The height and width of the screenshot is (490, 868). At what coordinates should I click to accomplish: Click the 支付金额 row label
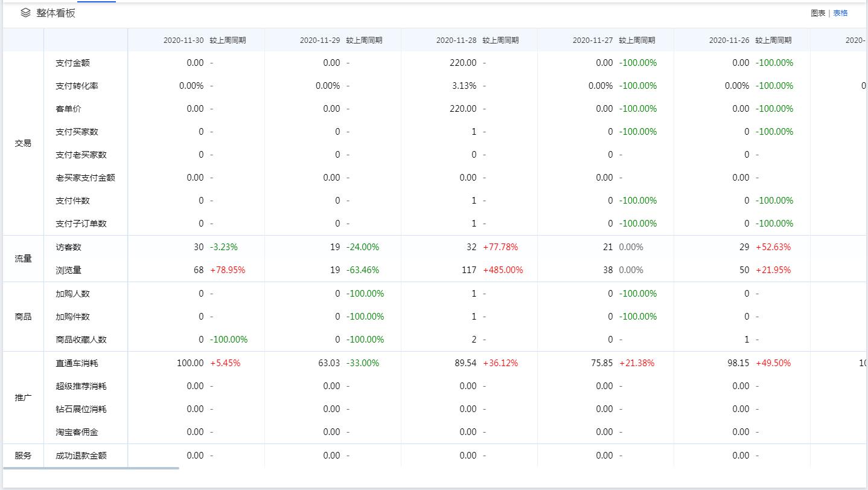(x=72, y=63)
